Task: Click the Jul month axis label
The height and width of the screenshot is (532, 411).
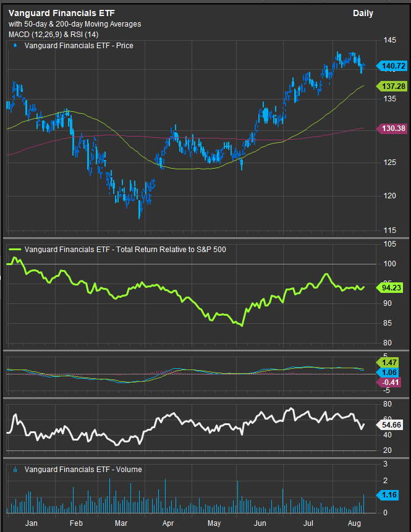Action: [x=308, y=523]
